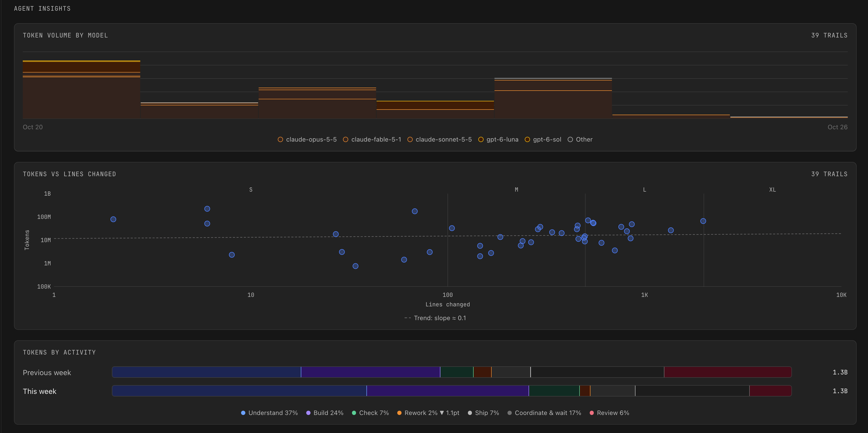
Task: Toggle the gpt-6-sol legend series
Action: point(543,139)
